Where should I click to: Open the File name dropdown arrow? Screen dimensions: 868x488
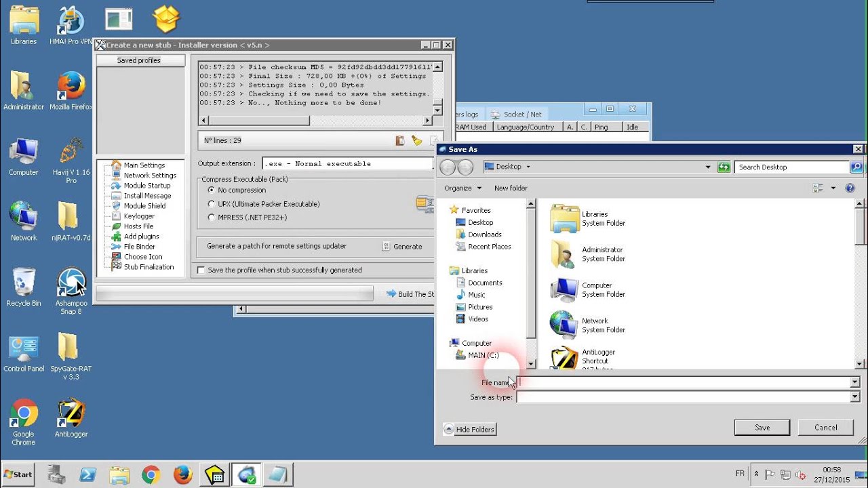855,382
